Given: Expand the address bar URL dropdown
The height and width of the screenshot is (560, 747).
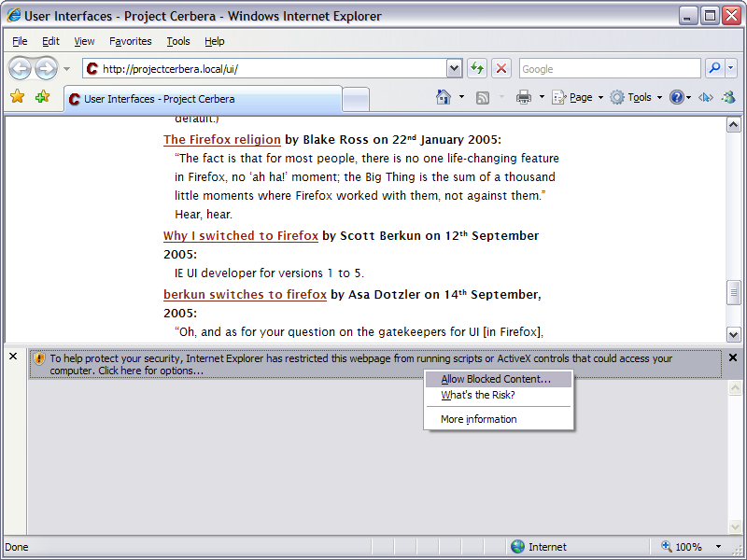Looking at the screenshot, I should click(x=455, y=68).
